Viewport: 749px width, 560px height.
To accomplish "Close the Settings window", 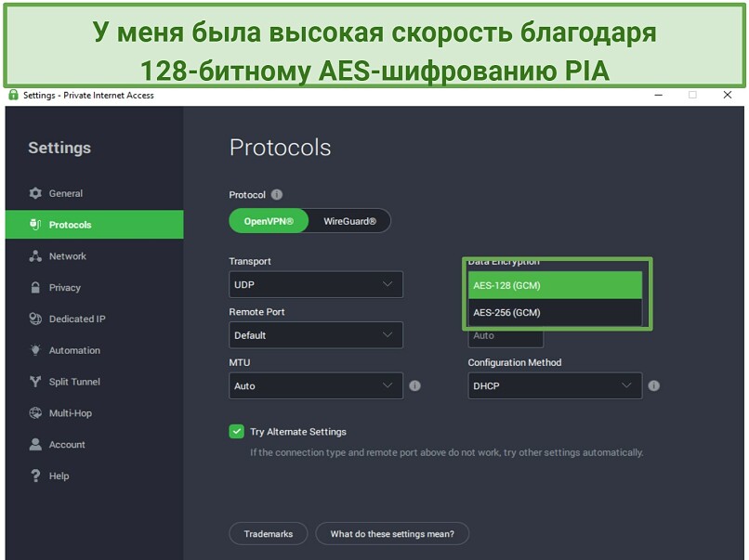I will click(x=728, y=95).
